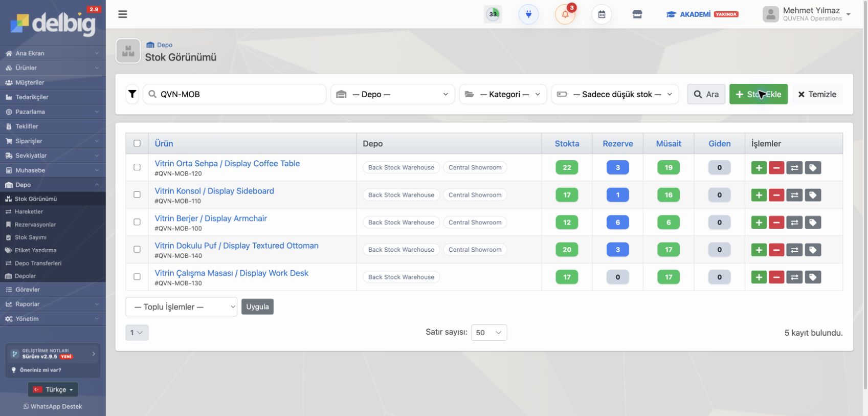Check the Vitrin Çalışma Masası row checkbox

pos(137,277)
